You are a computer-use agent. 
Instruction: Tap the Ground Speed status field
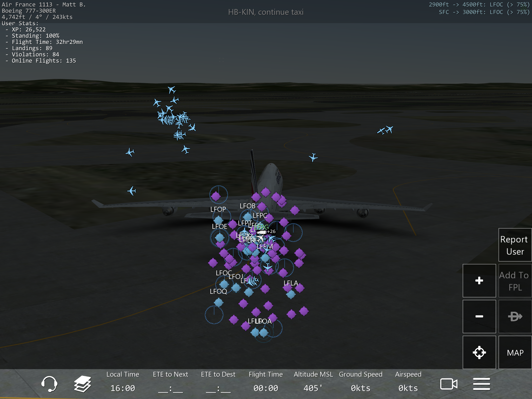(x=361, y=382)
